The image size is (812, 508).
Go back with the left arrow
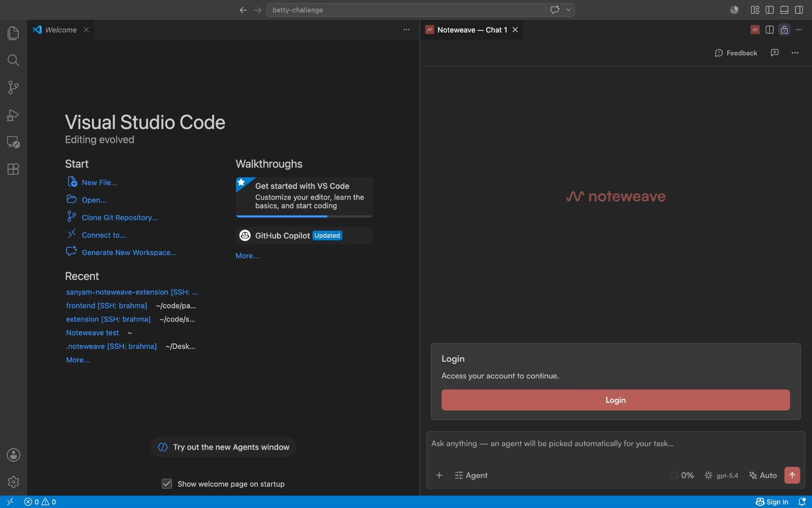coord(243,10)
